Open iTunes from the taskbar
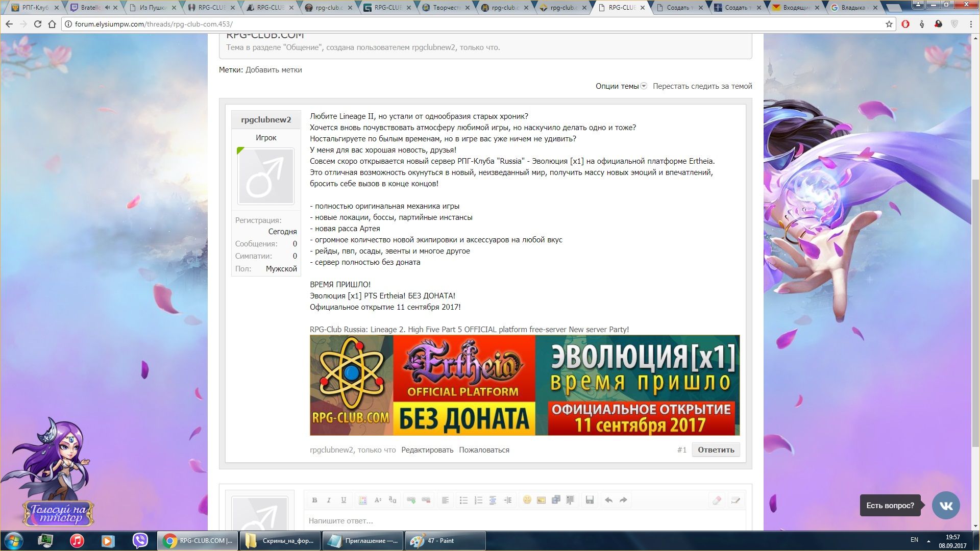The image size is (980, 551). click(77, 541)
